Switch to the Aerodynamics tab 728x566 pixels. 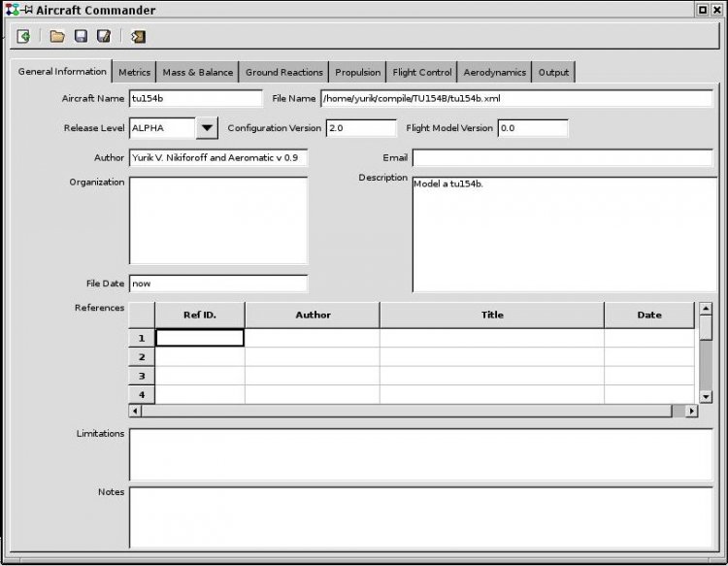pyautogui.click(x=495, y=73)
